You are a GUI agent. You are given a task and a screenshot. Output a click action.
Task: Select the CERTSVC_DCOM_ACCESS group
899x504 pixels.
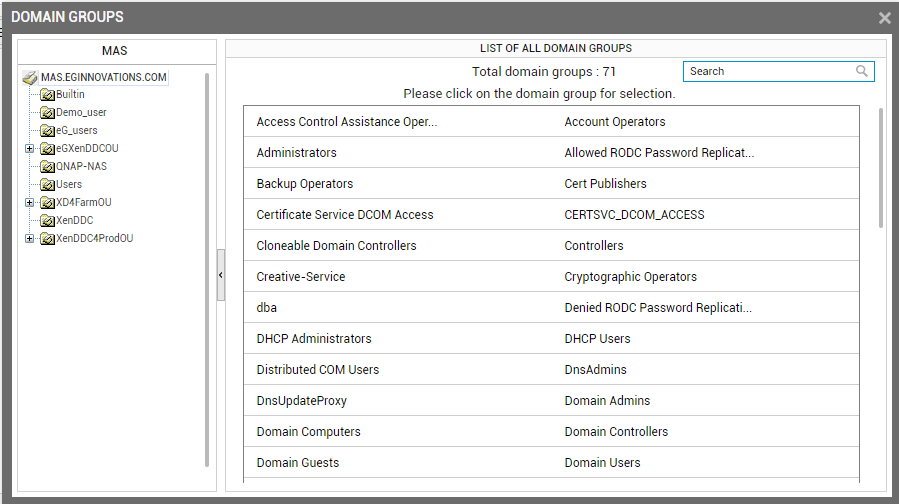(634, 214)
